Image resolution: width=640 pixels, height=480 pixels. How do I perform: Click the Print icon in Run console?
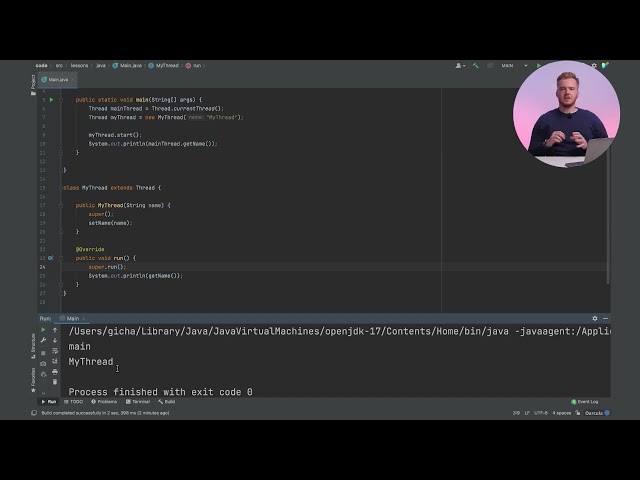point(55,372)
